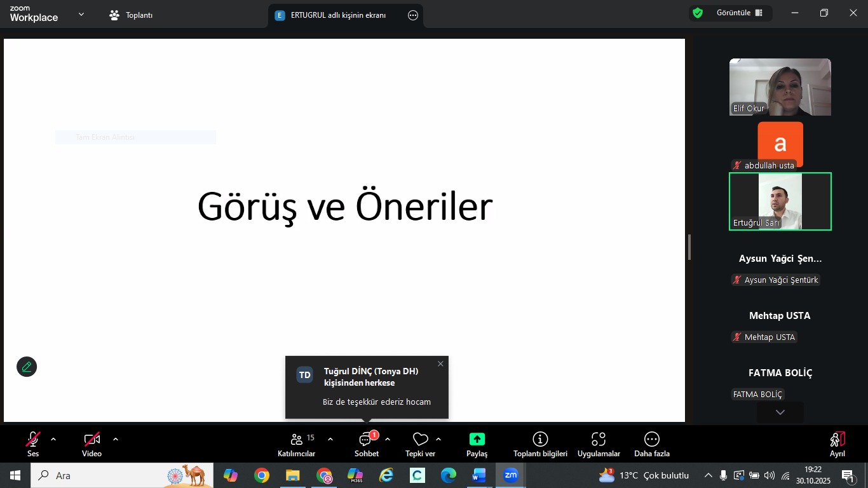Start screen sharing with Paylaş
Image resolution: width=868 pixels, height=488 pixels.
[477, 444]
